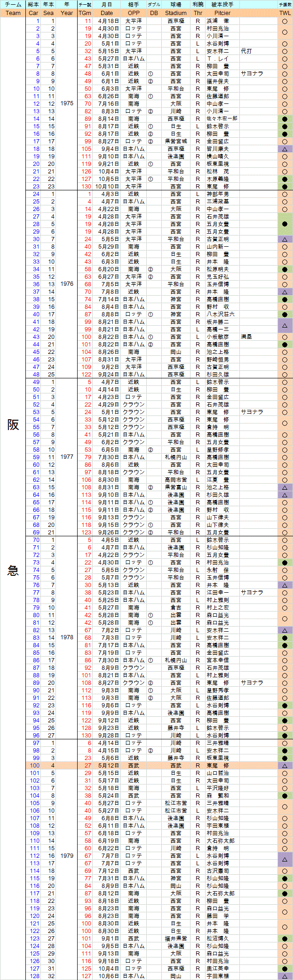Click triangle TWL cell in career row 18
Viewport: 293px width, 980px height.
pyautogui.click(x=285, y=149)
